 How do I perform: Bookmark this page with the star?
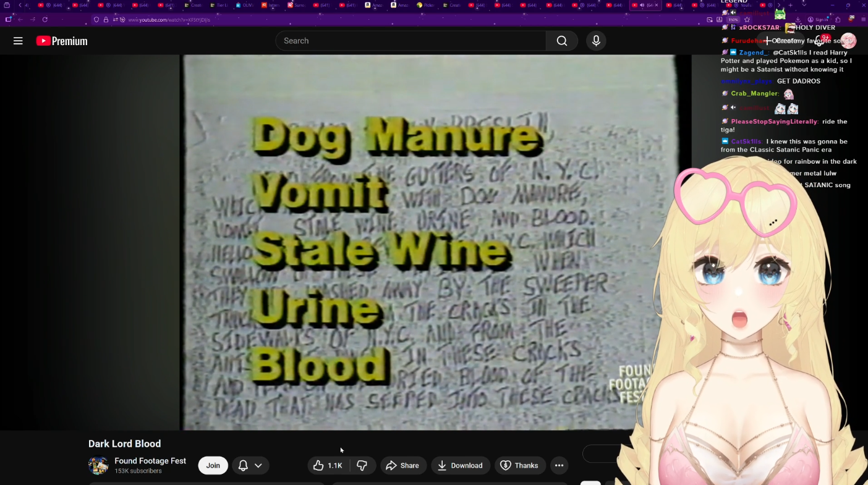coord(747,20)
